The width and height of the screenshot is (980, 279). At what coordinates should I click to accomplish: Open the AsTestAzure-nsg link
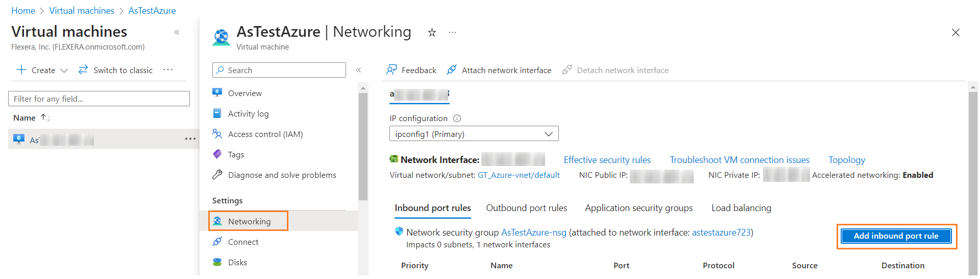coord(533,232)
